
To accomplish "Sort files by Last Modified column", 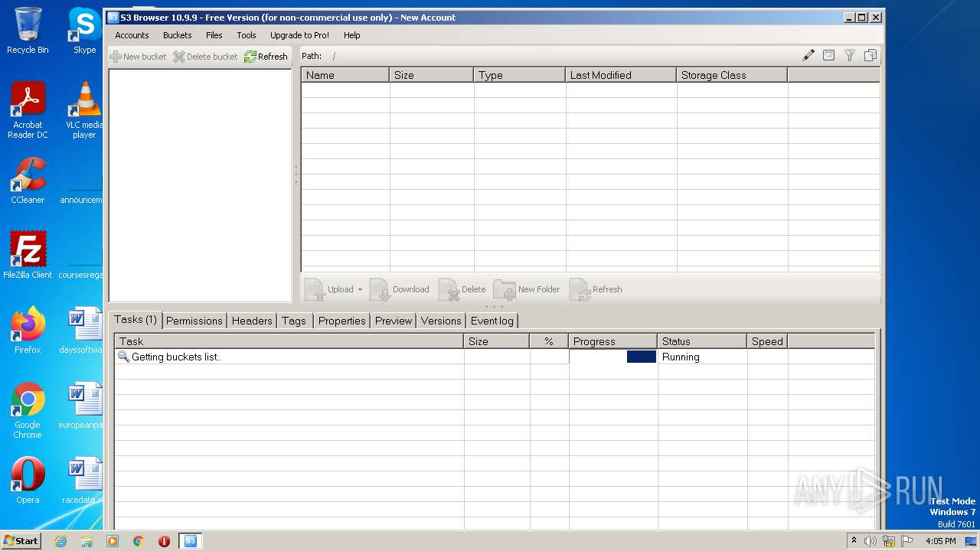I will [621, 75].
